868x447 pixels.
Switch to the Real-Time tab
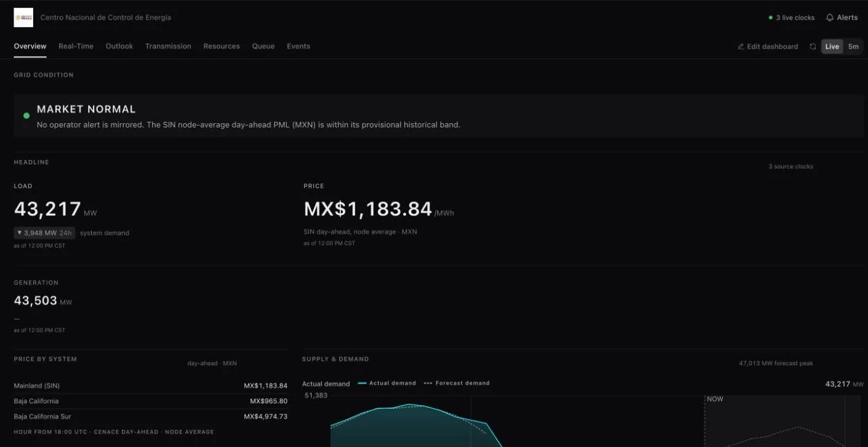tap(76, 46)
